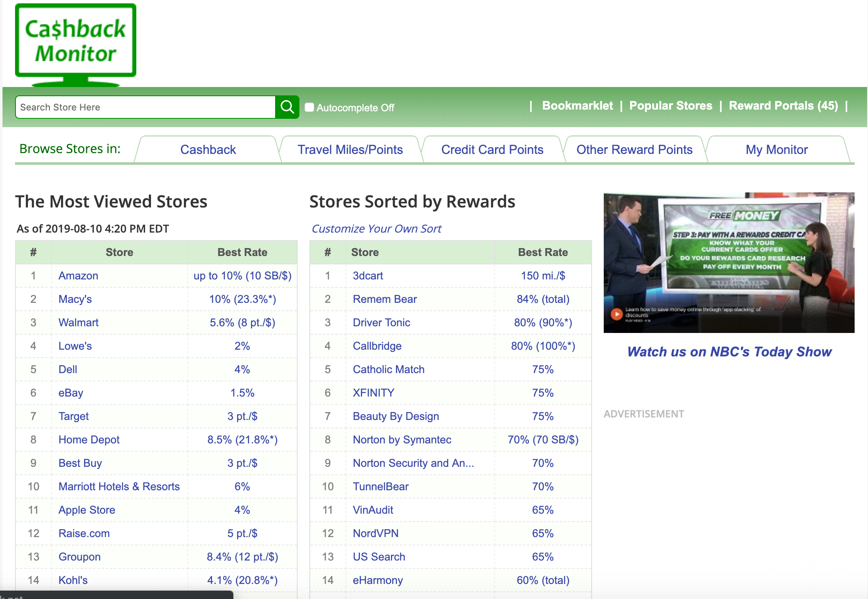The width and height of the screenshot is (868, 599).
Task: Open the Remem Bear store link
Action: tap(385, 299)
